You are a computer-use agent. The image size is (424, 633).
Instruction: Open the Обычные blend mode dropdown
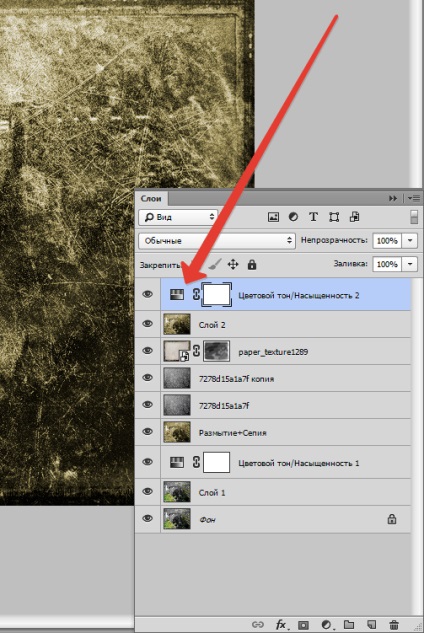[x=217, y=241]
